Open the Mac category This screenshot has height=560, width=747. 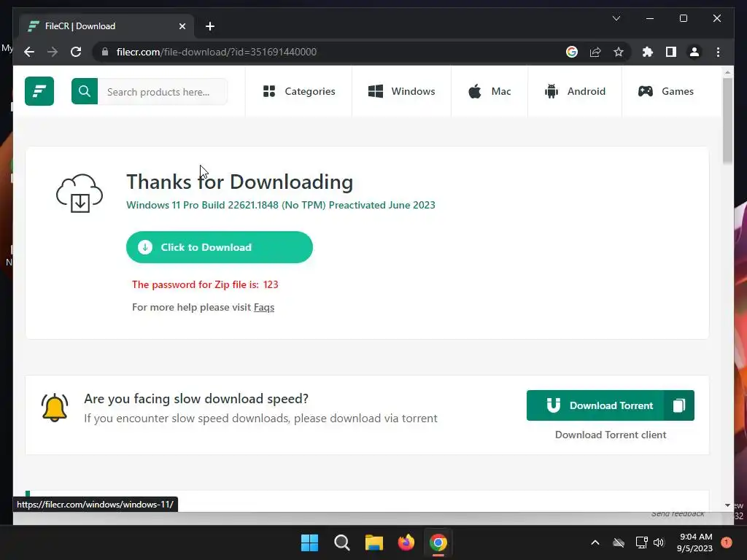pyautogui.click(x=489, y=91)
